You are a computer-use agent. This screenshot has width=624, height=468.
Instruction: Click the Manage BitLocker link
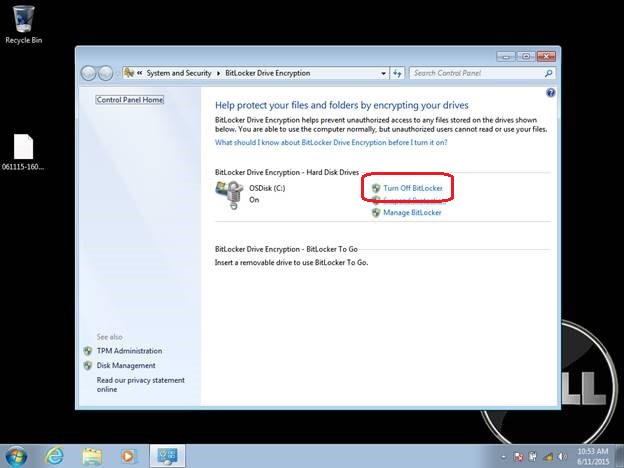click(x=412, y=213)
